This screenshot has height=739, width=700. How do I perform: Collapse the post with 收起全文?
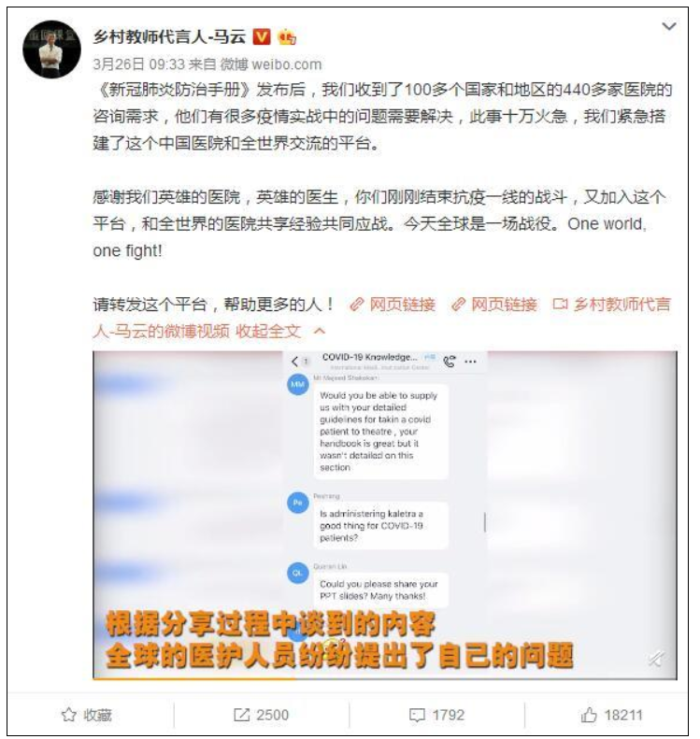(267, 332)
